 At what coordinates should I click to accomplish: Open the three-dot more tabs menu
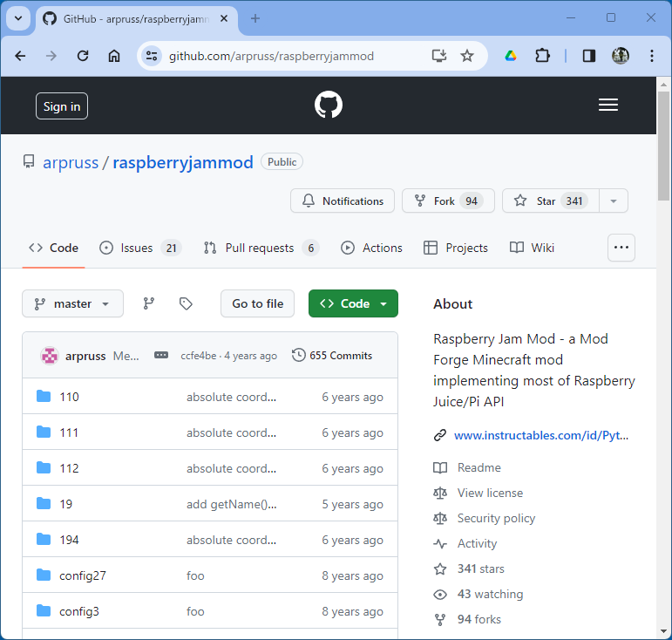coord(621,248)
